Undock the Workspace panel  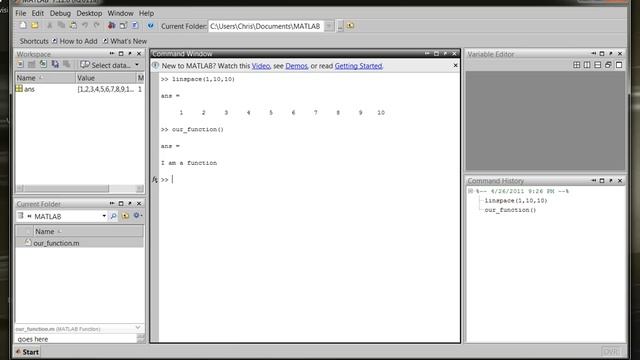point(130,53)
